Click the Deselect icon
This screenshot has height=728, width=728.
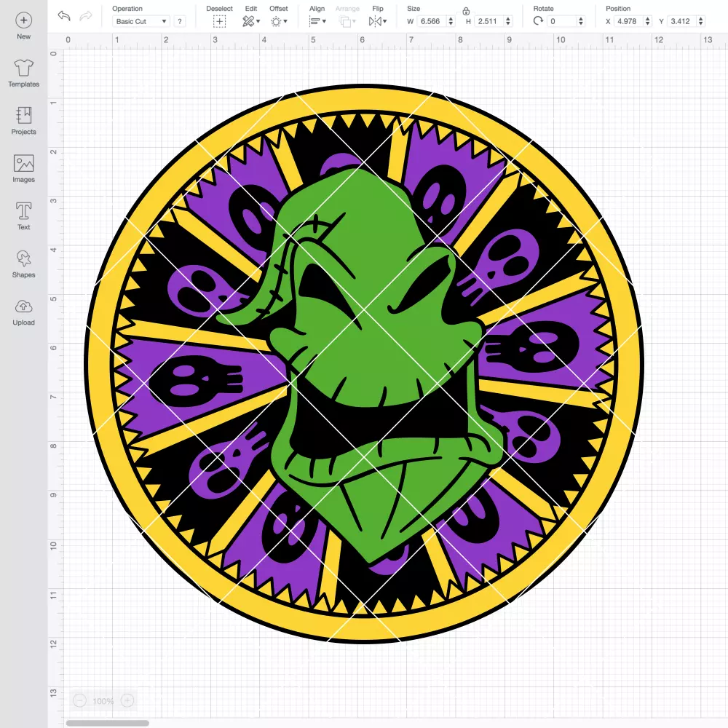tap(219, 21)
